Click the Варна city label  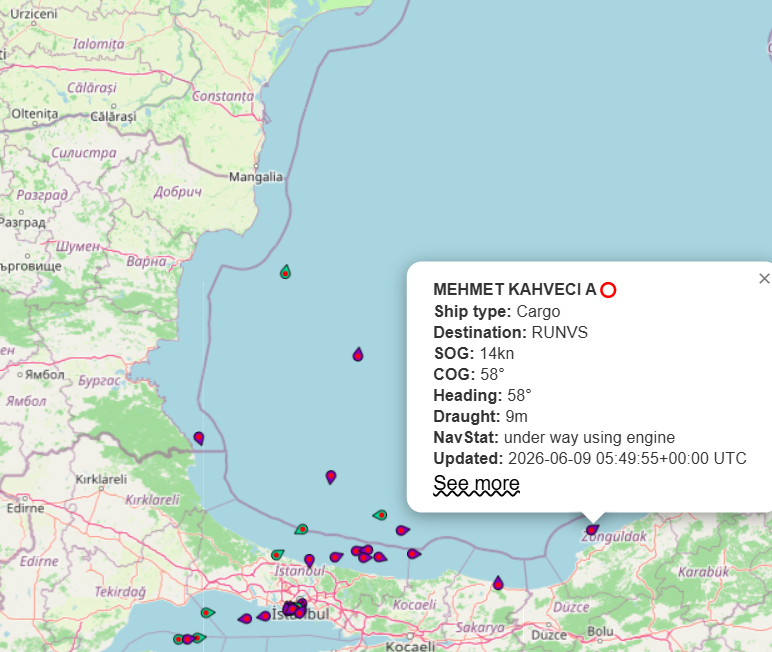146,261
